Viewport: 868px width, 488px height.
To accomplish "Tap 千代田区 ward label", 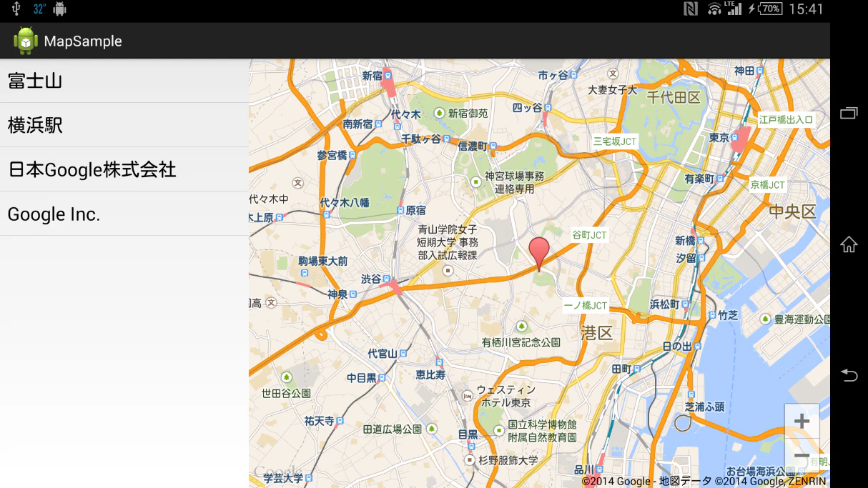I will pyautogui.click(x=674, y=96).
